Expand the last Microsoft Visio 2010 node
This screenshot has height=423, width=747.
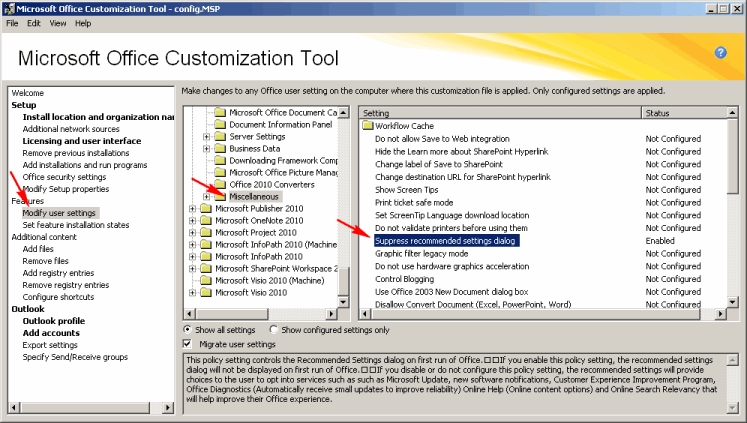tap(192, 292)
